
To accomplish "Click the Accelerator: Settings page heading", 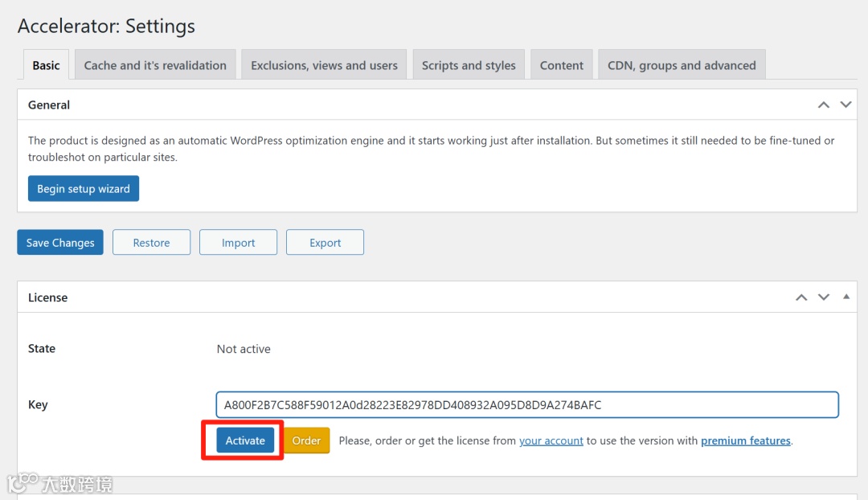I will point(106,26).
